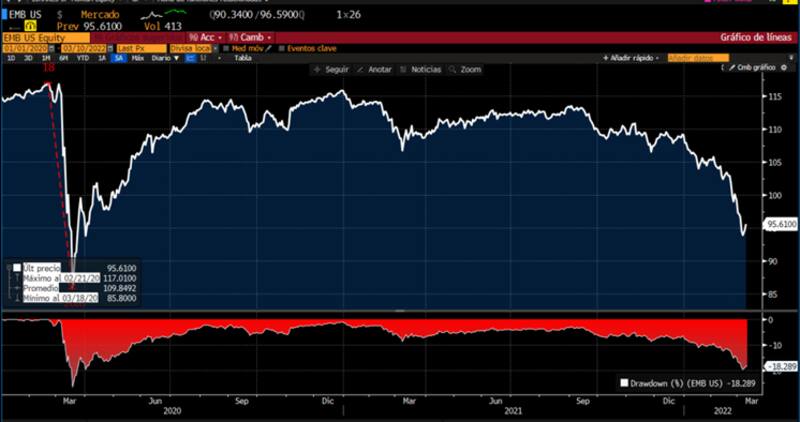Toggle the Med móv checkbox
This screenshot has height=422, width=800.
coord(228,48)
